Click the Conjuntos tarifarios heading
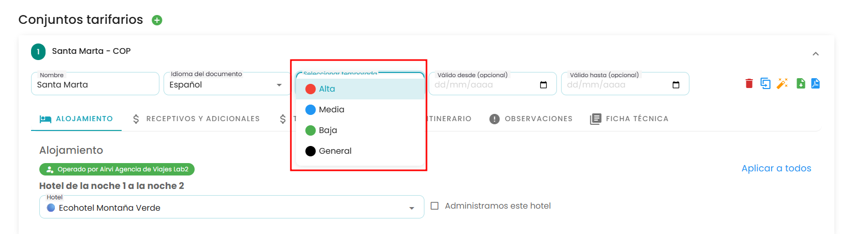868x234 pixels. point(81,20)
